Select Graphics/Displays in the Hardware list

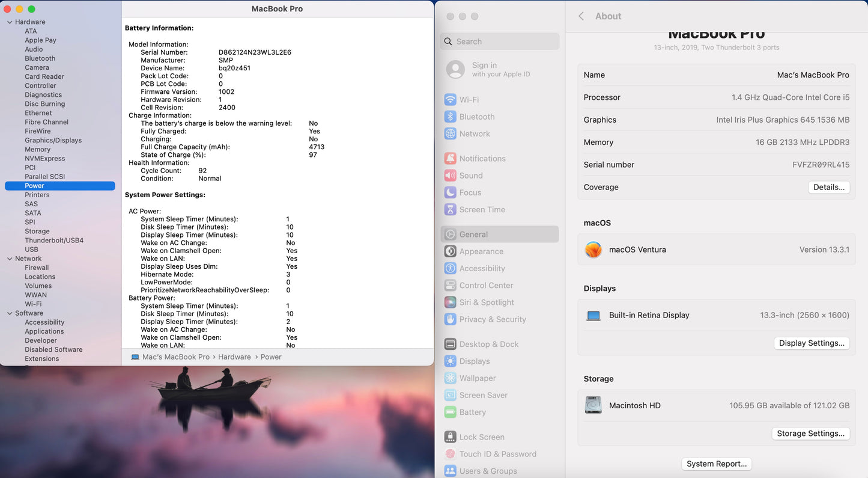click(53, 140)
